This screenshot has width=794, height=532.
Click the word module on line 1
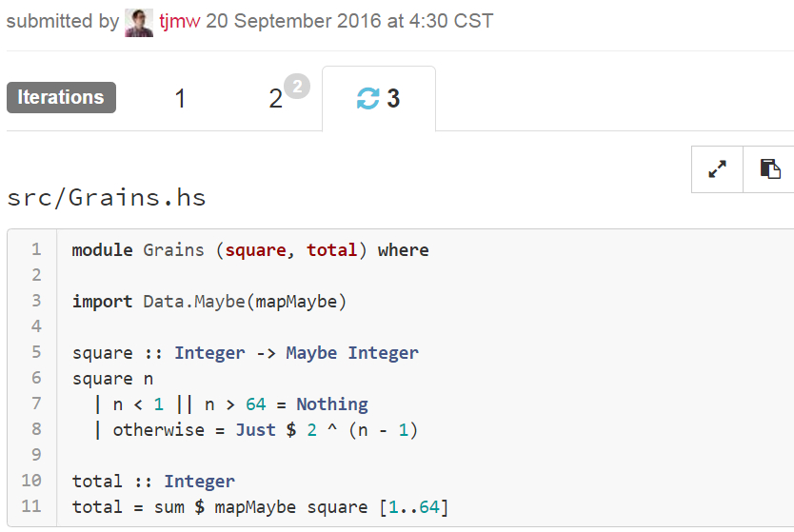(102, 250)
